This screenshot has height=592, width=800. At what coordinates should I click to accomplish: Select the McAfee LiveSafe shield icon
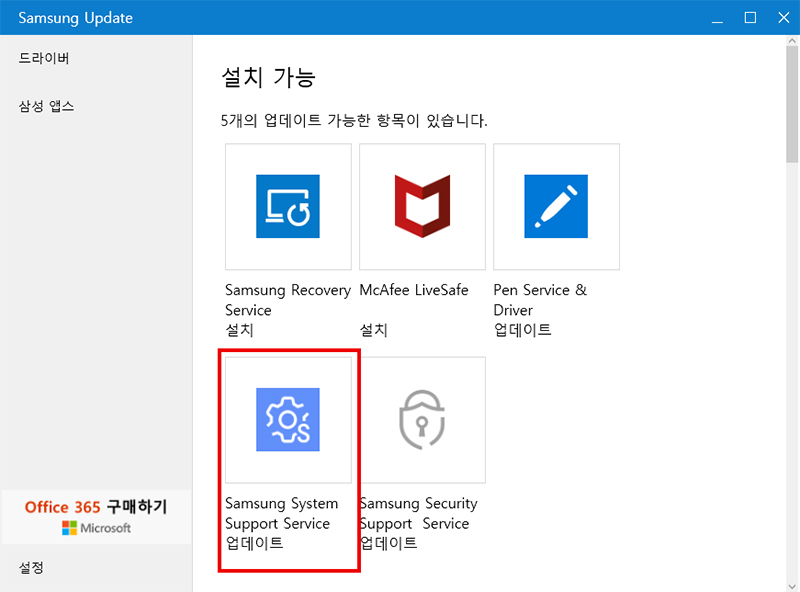(422, 206)
